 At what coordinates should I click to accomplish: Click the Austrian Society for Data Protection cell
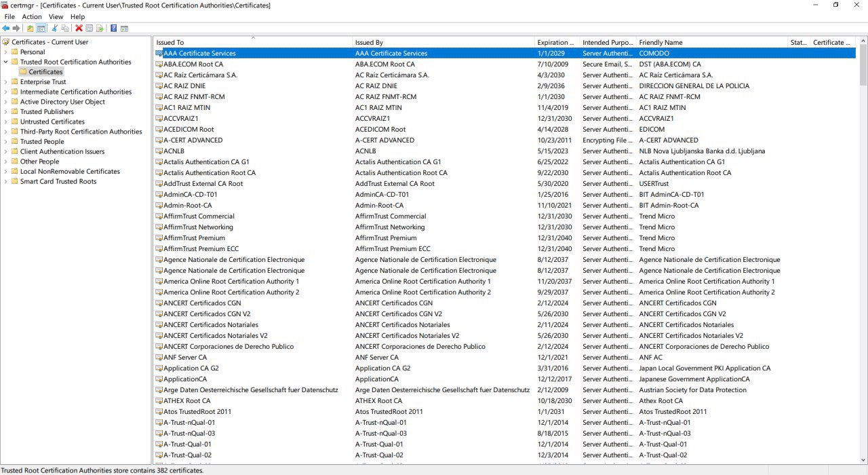click(x=692, y=389)
